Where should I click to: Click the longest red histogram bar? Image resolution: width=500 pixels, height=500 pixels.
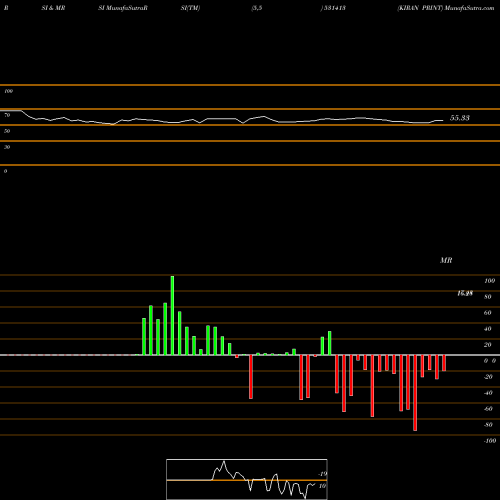[x=415, y=393]
